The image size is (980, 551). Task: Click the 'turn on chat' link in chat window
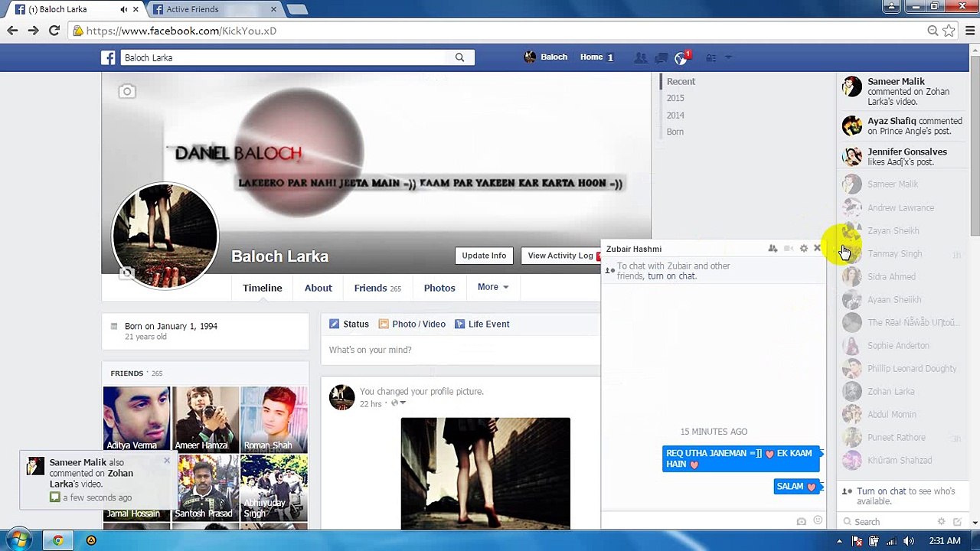(x=671, y=276)
